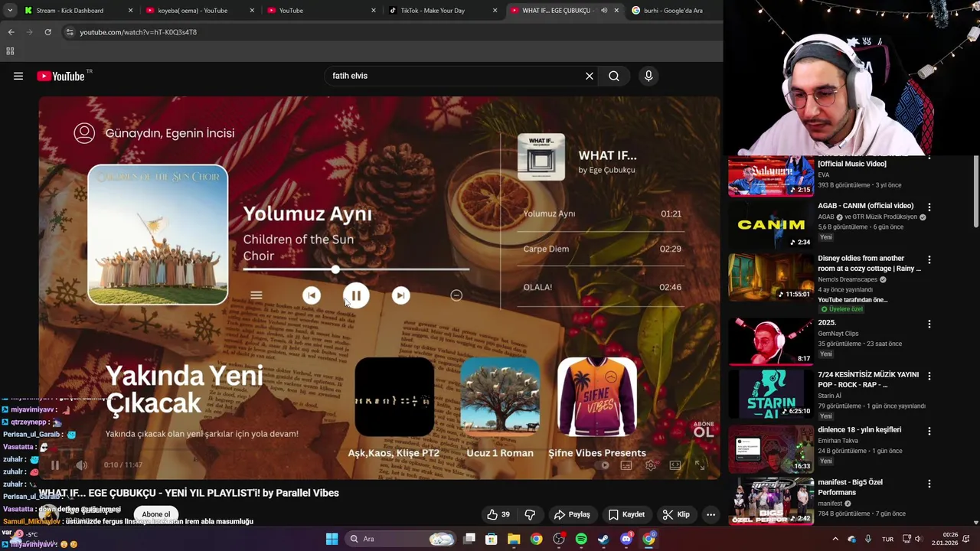The width and height of the screenshot is (980, 551).
Task: Open the browser apps grid icon
Action: pyautogui.click(x=10, y=51)
